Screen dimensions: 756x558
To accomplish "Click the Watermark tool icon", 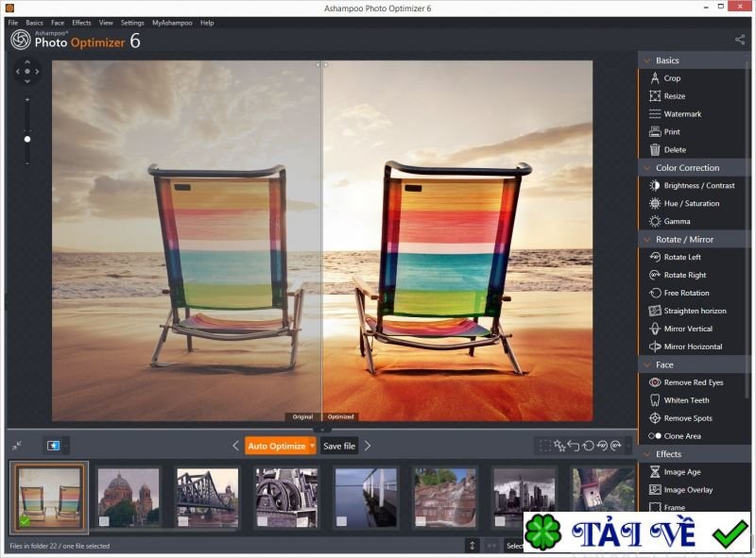I will click(x=653, y=113).
